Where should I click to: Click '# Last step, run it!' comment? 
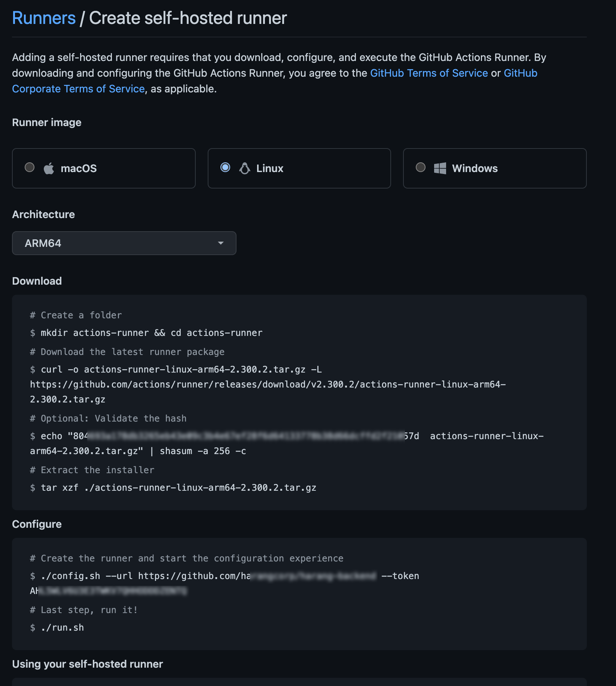[84, 610]
